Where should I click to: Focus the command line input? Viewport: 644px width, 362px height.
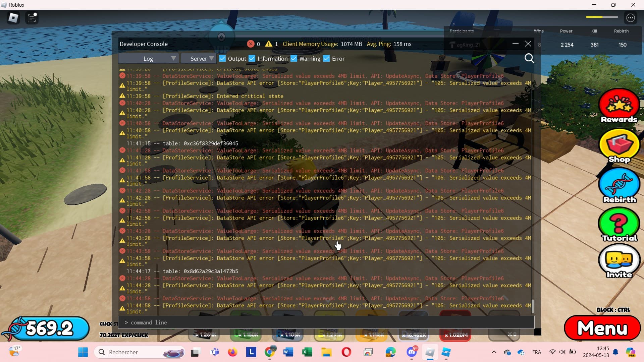point(326,322)
